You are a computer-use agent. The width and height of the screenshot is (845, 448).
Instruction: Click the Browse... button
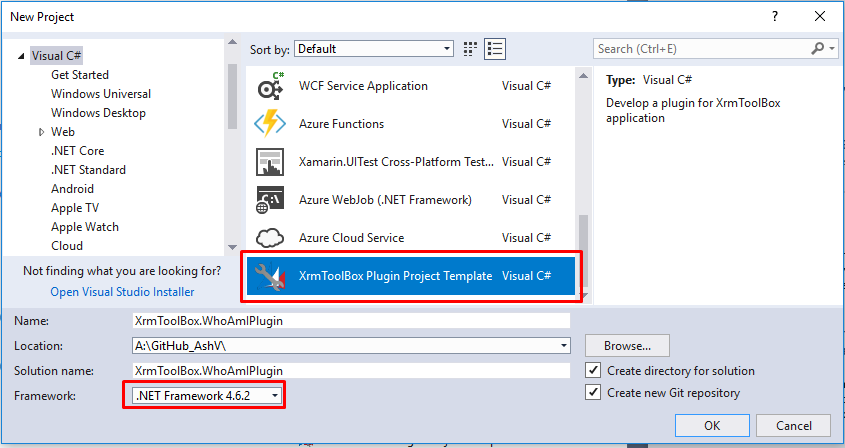tap(627, 346)
